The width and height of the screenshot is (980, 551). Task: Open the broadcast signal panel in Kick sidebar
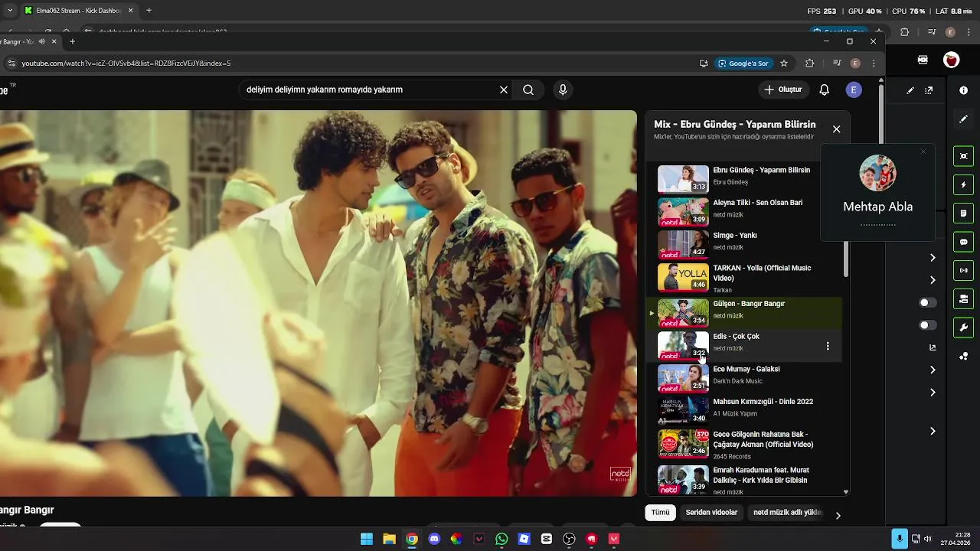[963, 270]
